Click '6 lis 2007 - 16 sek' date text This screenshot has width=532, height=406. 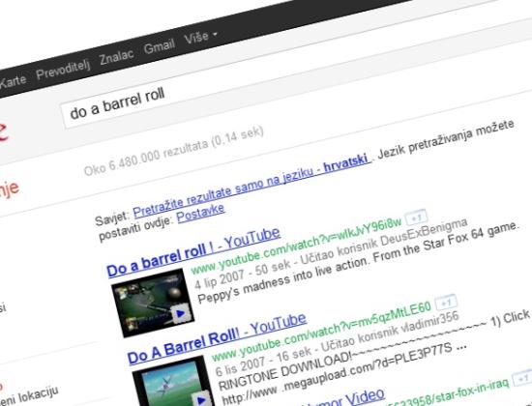tap(263, 361)
